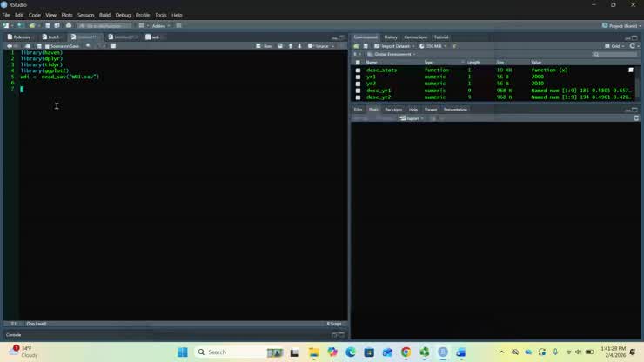Click the clear workspace broom icon
Image resolution: width=644 pixels, height=362 pixels.
[453, 46]
